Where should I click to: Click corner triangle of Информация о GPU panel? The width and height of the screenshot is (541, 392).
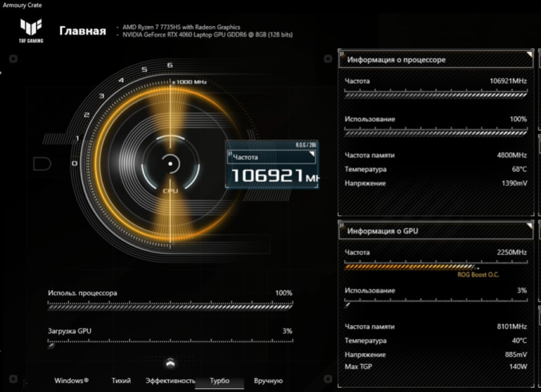(x=529, y=226)
